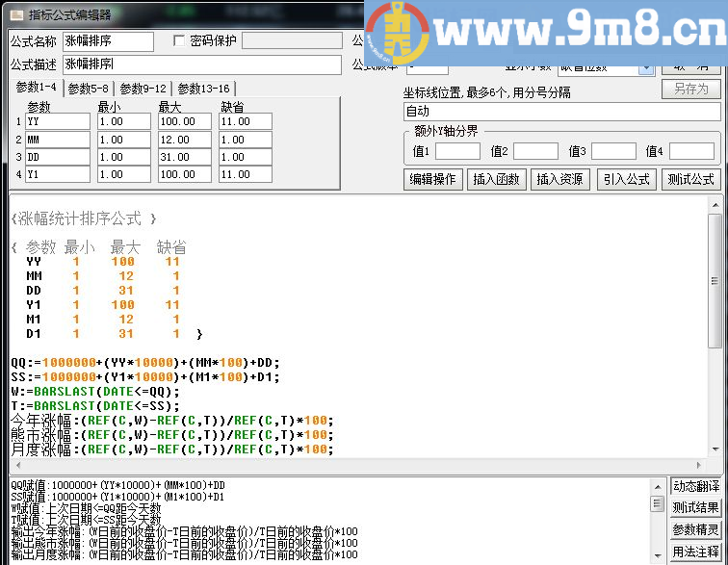Screen dimensions: 728x565
Task: Click the 值2 input field
Action: click(x=535, y=151)
